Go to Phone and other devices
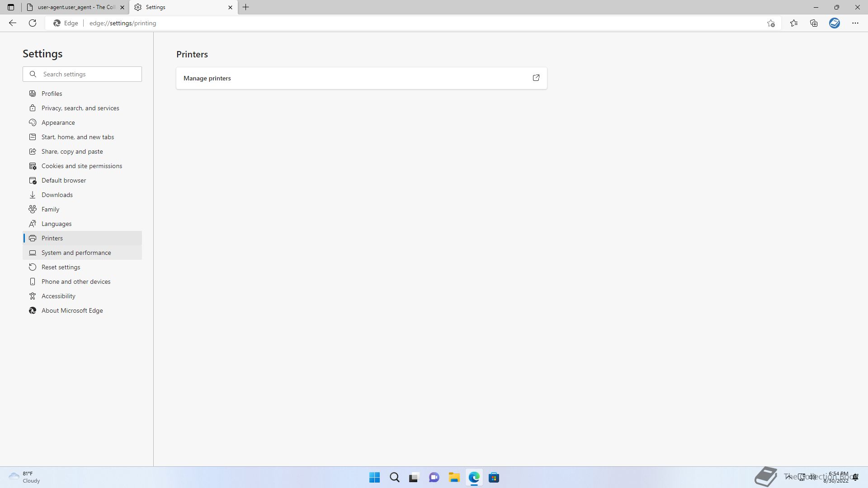This screenshot has height=488, width=868. (82, 282)
